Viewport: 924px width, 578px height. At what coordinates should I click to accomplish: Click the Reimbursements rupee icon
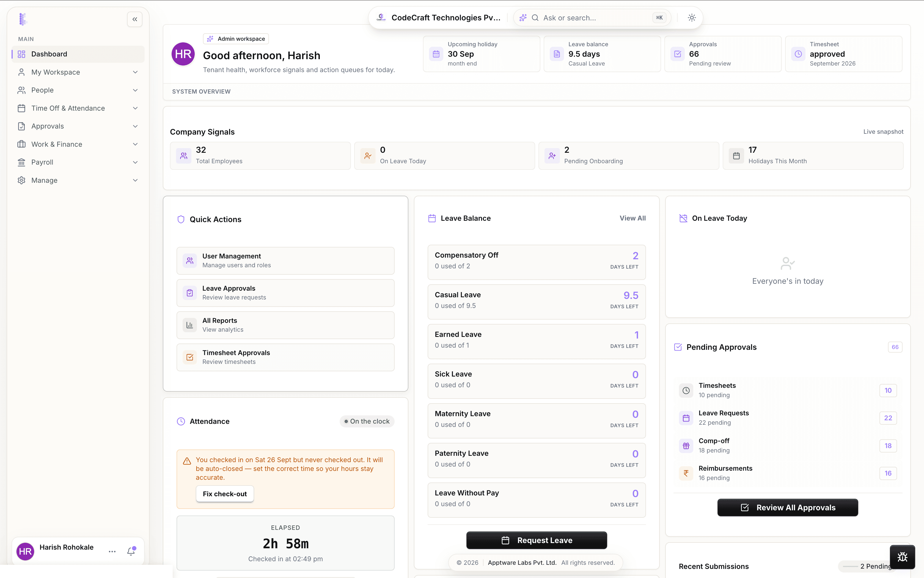(x=686, y=473)
